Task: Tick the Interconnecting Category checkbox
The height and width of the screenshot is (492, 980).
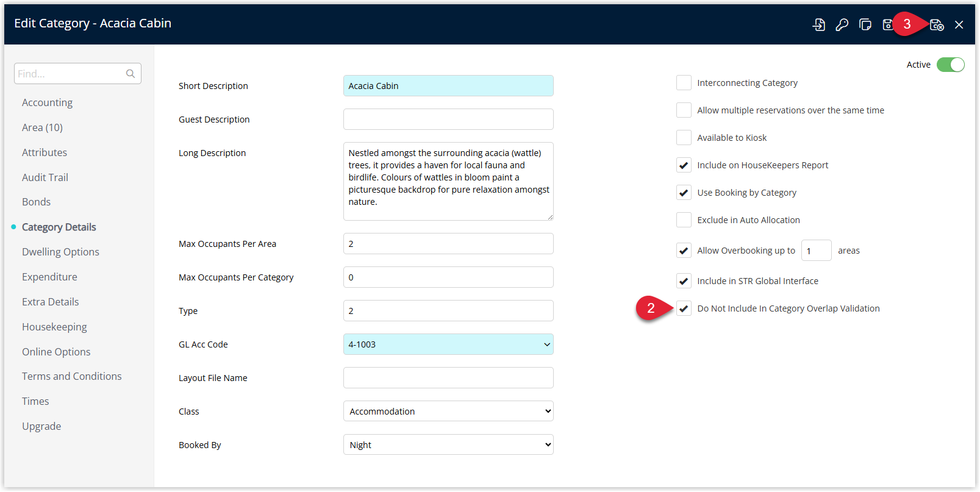Action: click(x=684, y=83)
